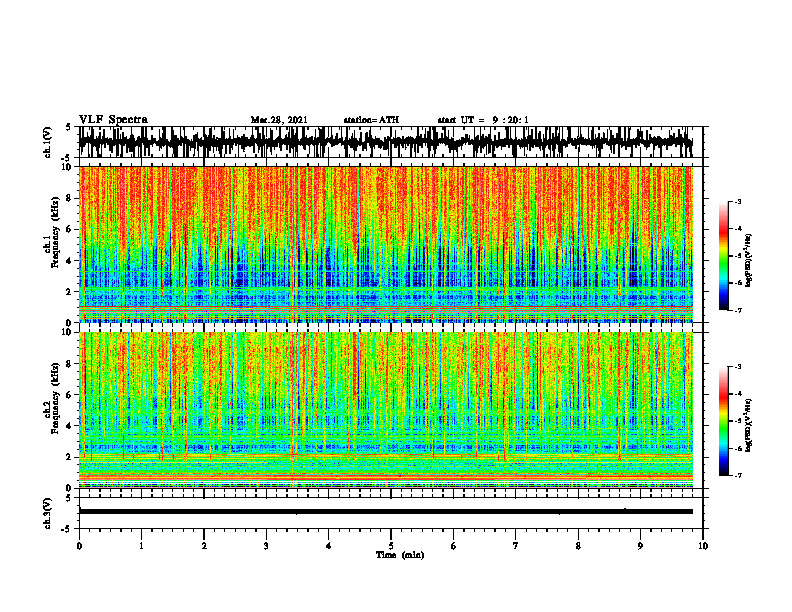792x612 pixels.
Task: Click the log(PSD) caption beside ch.1 color bar
Action: point(749,260)
